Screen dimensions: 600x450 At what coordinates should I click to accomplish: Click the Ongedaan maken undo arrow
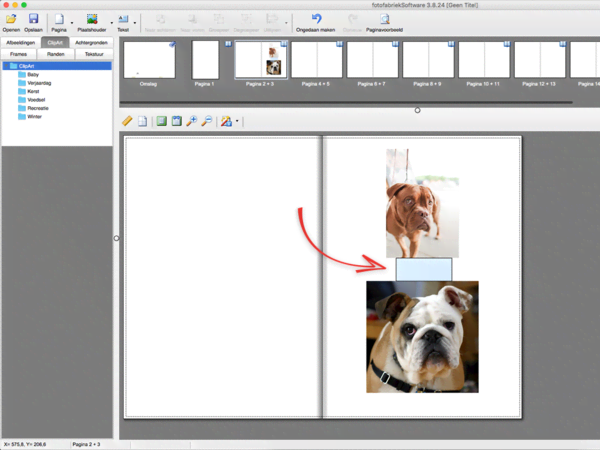coord(316,19)
